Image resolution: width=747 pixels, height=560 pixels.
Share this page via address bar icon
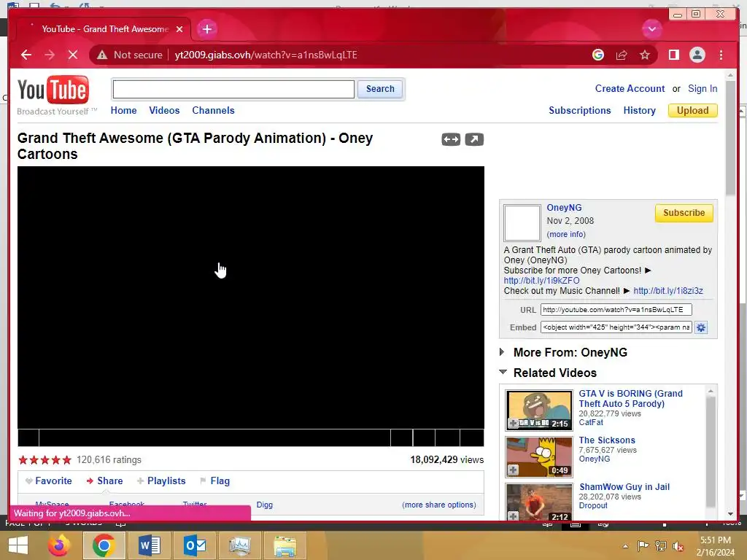click(x=622, y=55)
